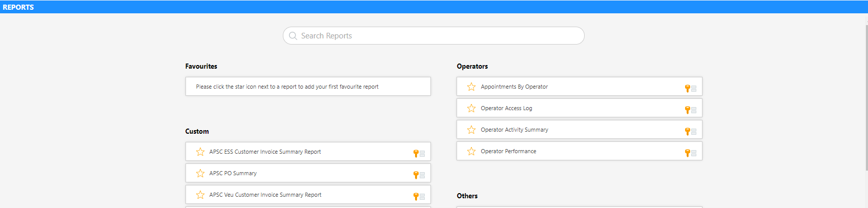Favourite the Operator Access Log report
This screenshot has width=868, height=208.
coord(471,109)
